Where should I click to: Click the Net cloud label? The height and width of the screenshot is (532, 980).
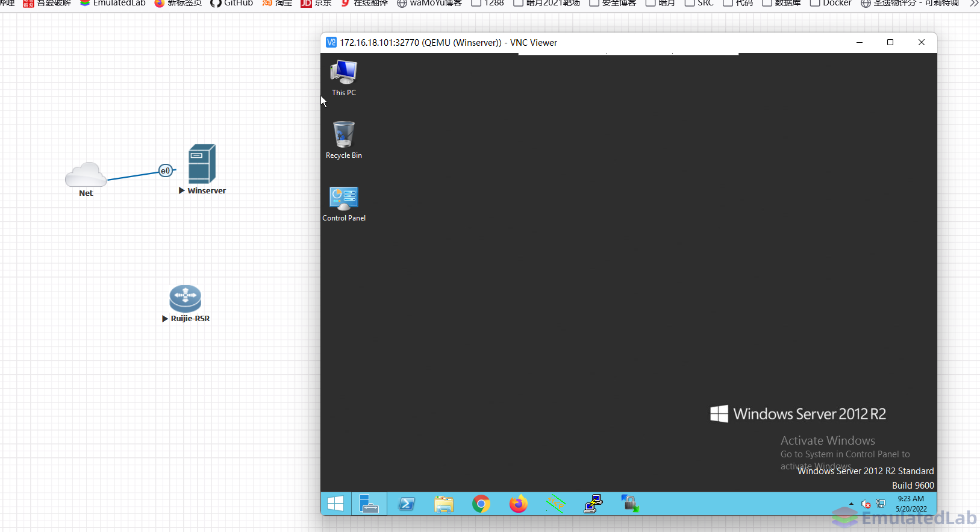pos(86,193)
